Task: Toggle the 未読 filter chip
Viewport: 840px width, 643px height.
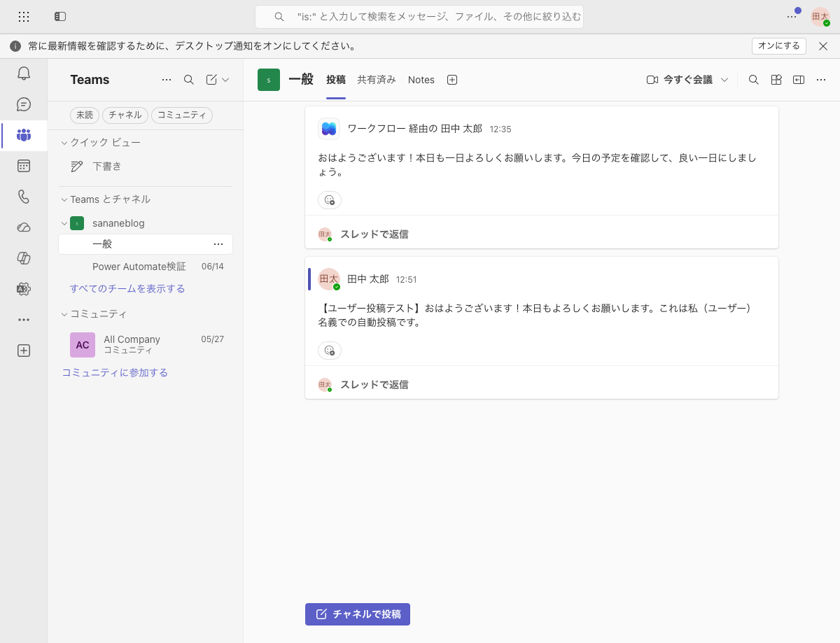Action: pos(85,115)
